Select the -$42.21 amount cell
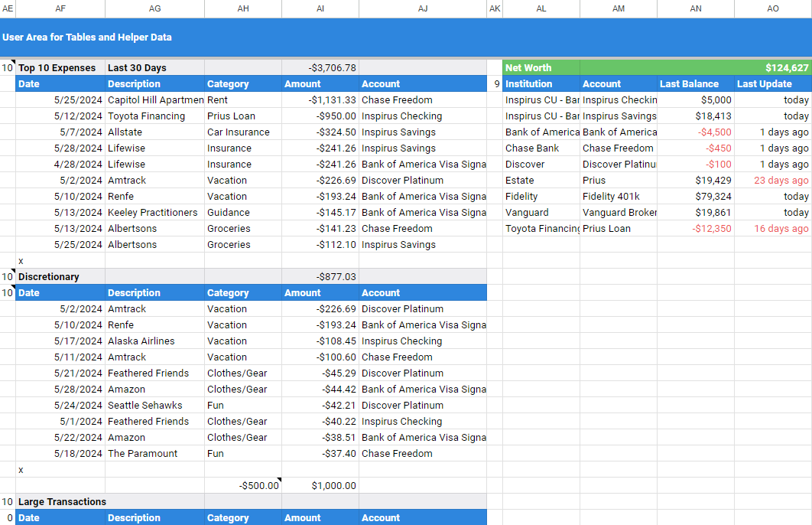Screen dimensions: 812x525 point(320,406)
